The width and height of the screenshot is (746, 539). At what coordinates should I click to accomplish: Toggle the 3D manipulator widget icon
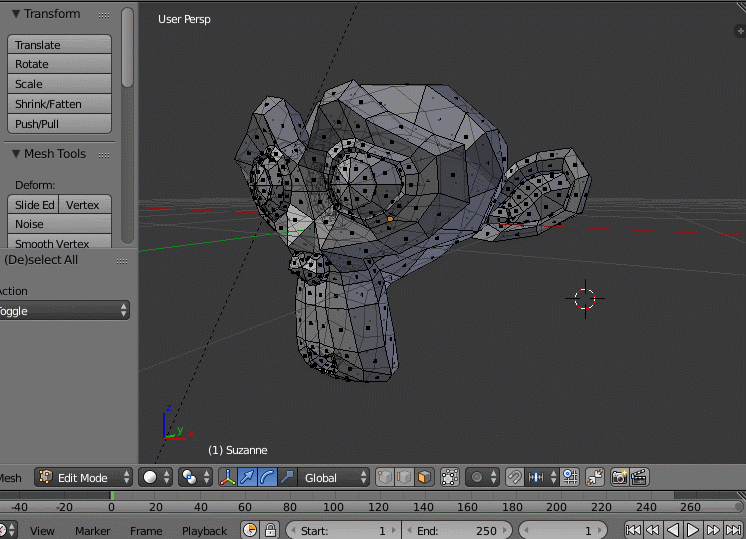pos(228,477)
